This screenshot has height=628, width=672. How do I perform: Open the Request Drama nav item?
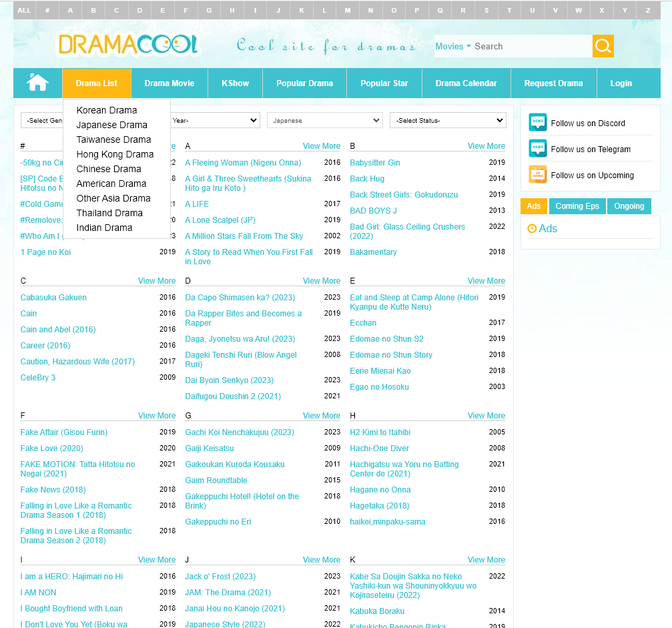tap(553, 83)
